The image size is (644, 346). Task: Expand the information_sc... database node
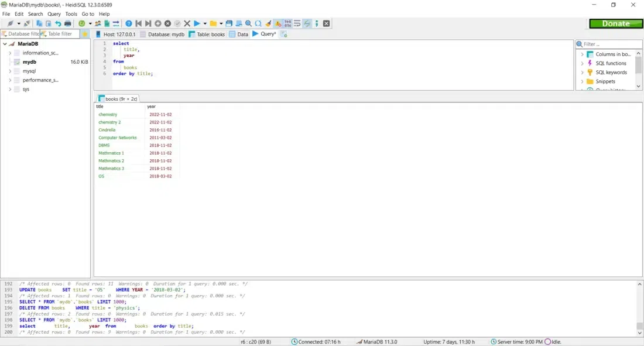pos(10,53)
